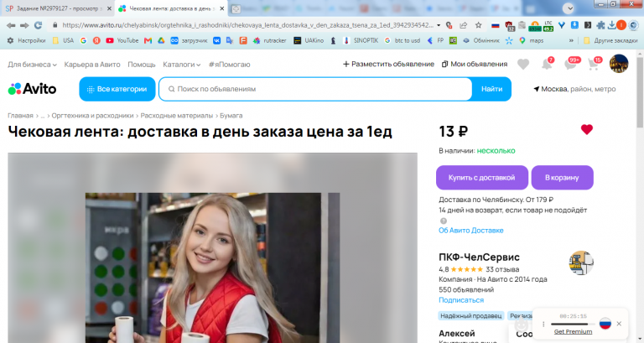Show hidden bookmarks via the chevron
Screen dimensions: 644x343
click(x=571, y=40)
